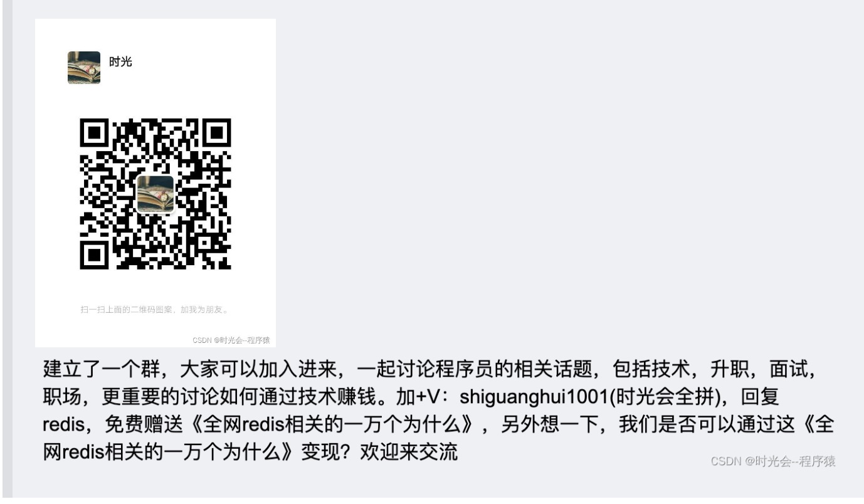Click the QR code's top-left finder square
This screenshot has width=864, height=504.
click(93, 132)
